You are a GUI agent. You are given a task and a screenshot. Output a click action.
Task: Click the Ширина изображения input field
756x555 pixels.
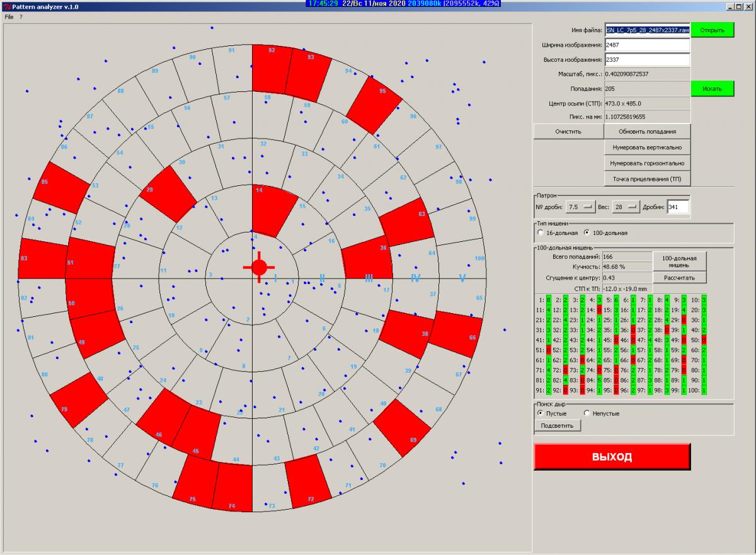[x=647, y=45]
